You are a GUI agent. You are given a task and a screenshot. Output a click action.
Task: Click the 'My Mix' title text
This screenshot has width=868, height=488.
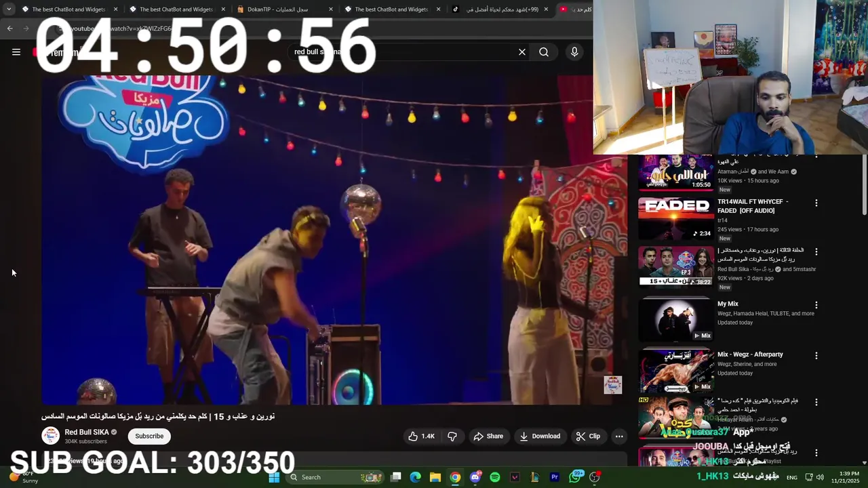[x=728, y=304]
